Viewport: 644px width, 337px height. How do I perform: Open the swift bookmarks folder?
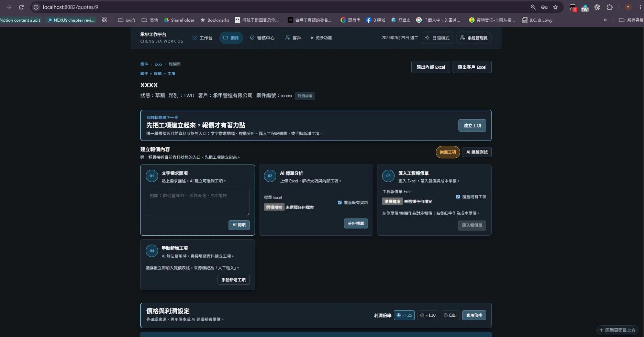(x=126, y=20)
